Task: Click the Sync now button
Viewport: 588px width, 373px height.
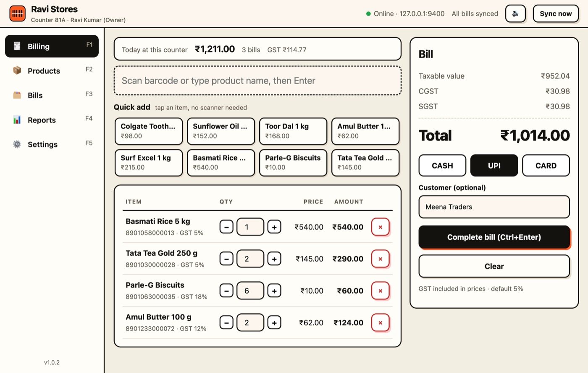Action: (556, 13)
